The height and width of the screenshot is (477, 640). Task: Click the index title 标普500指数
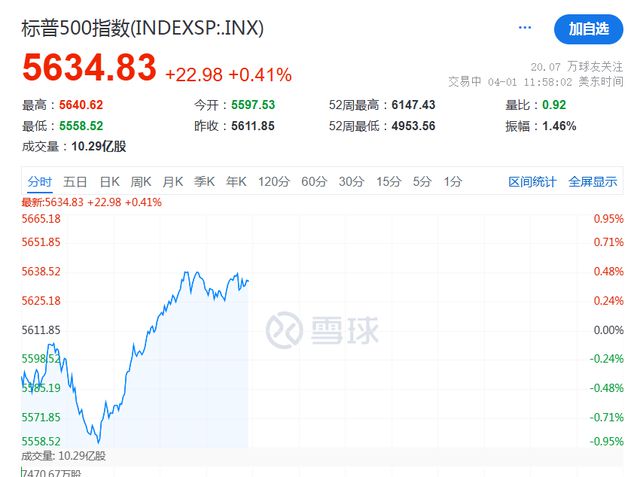click(75, 28)
